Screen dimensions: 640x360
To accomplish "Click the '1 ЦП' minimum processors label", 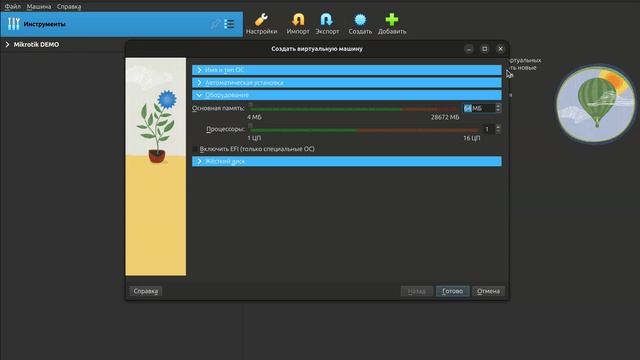I will (254, 138).
